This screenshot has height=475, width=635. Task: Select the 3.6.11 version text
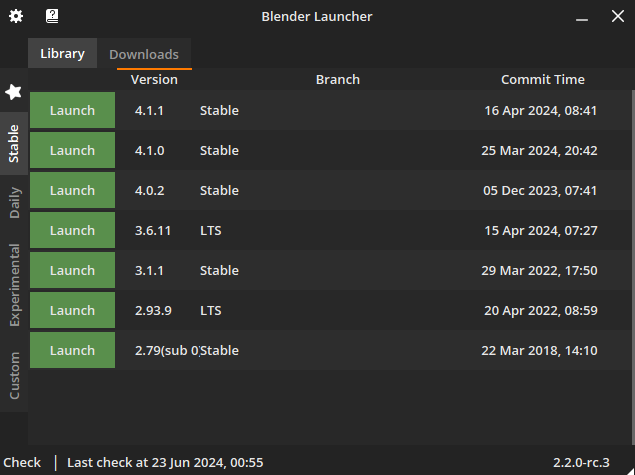point(153,231)
